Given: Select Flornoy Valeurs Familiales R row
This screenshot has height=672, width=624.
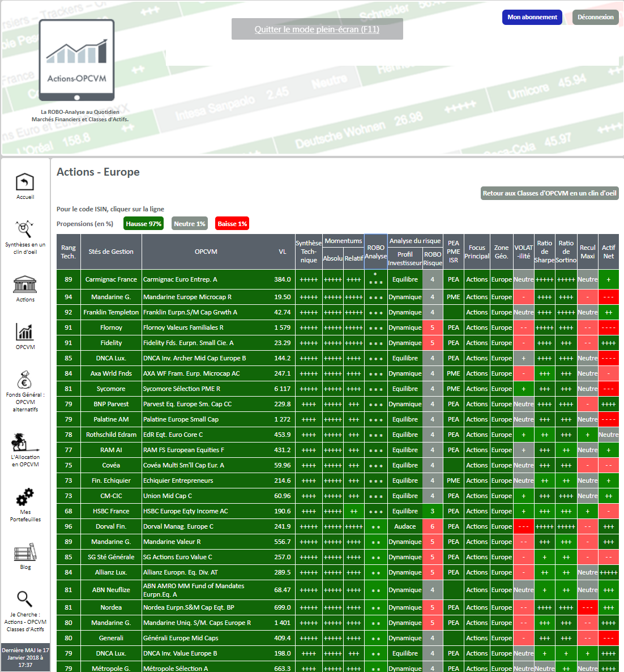Looking at the screenshot, I should tap(337, 328).
